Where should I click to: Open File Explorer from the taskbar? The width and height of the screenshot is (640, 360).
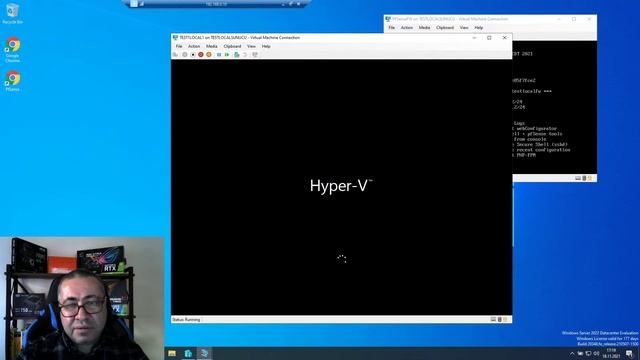pos(172,353)
